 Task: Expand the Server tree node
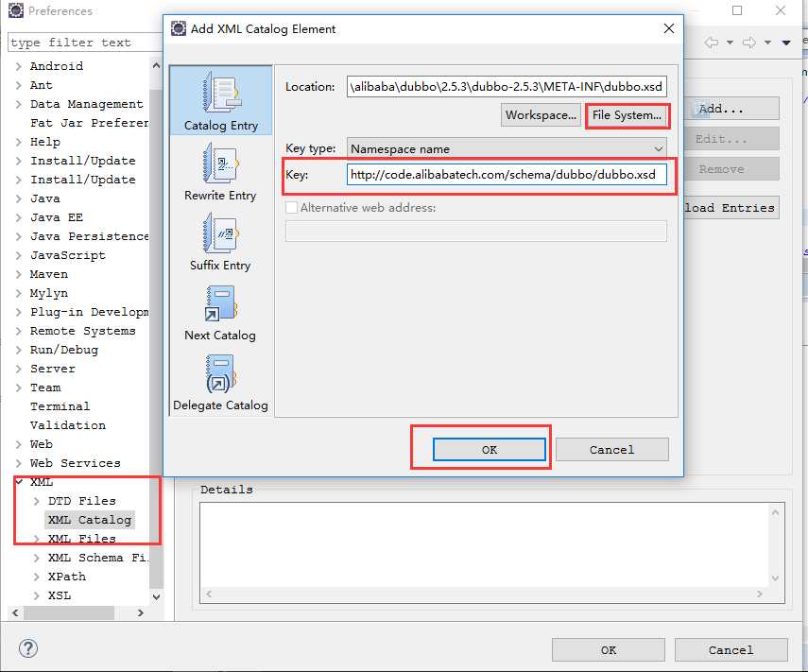click(x=19, y=369)
